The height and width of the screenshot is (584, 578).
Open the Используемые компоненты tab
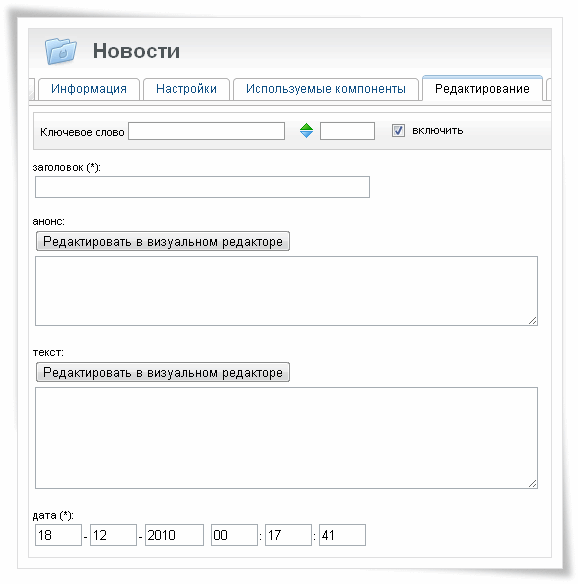click(x=325, y=89)
